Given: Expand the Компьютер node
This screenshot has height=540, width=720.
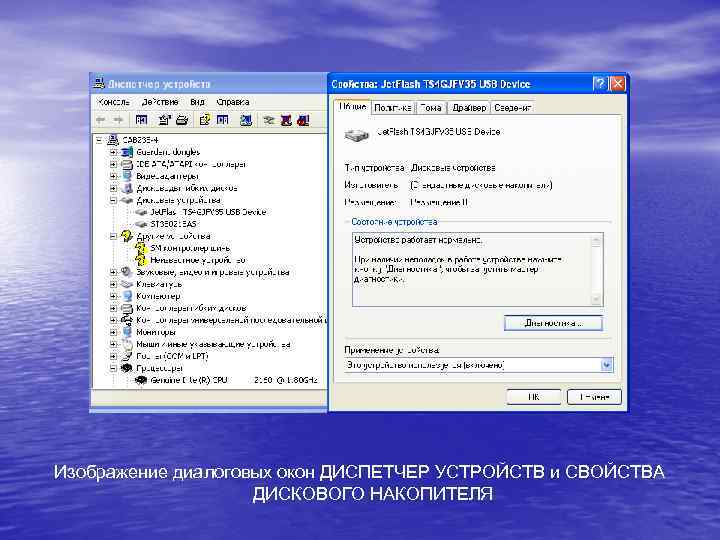Looking at the screenshot, I should point(113,296).
